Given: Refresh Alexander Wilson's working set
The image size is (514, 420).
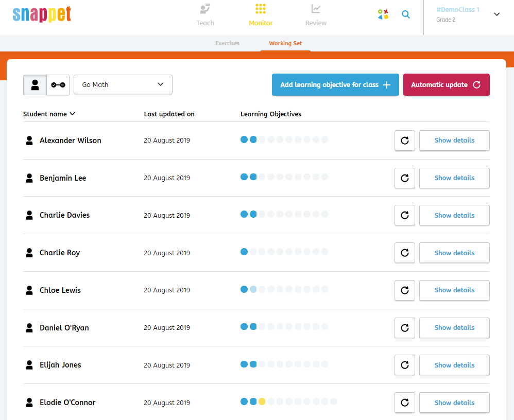Looking at the screenshot, I should point(404,141).
